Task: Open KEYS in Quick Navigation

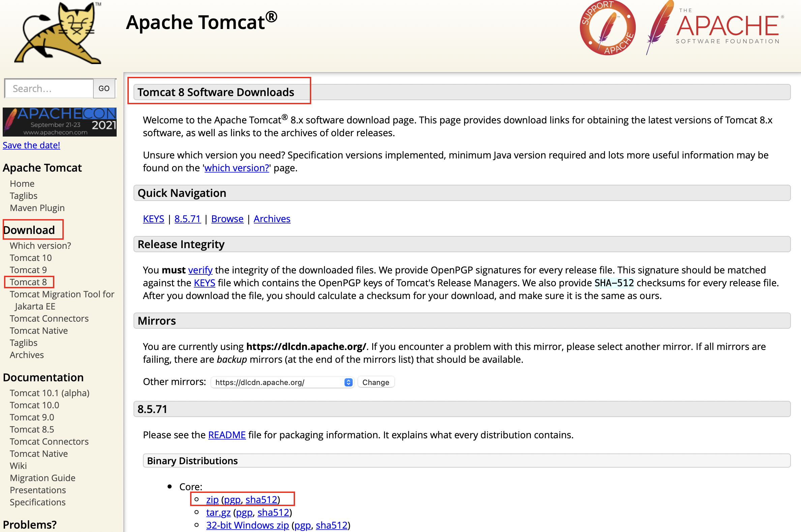Action: 154,219
